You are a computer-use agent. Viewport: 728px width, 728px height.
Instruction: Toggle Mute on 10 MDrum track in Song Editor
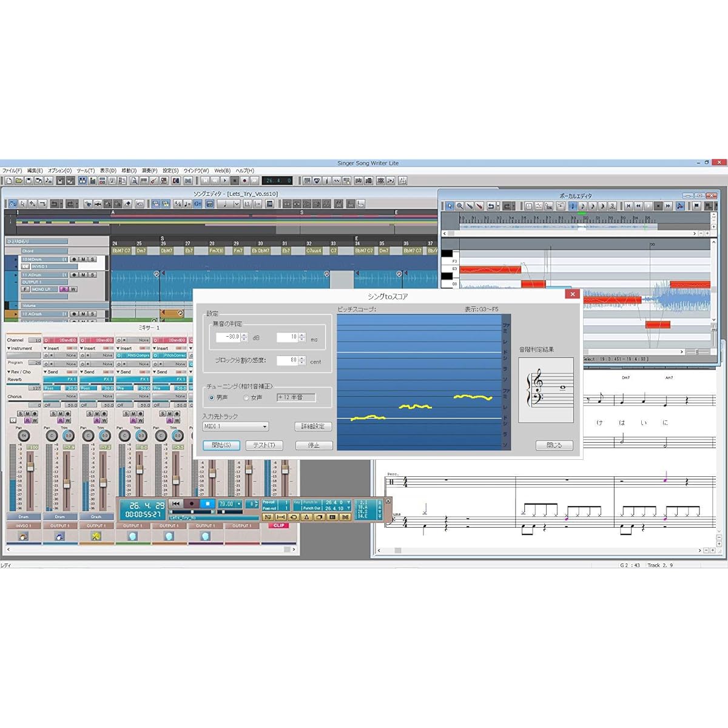click(x=83, y=259)
